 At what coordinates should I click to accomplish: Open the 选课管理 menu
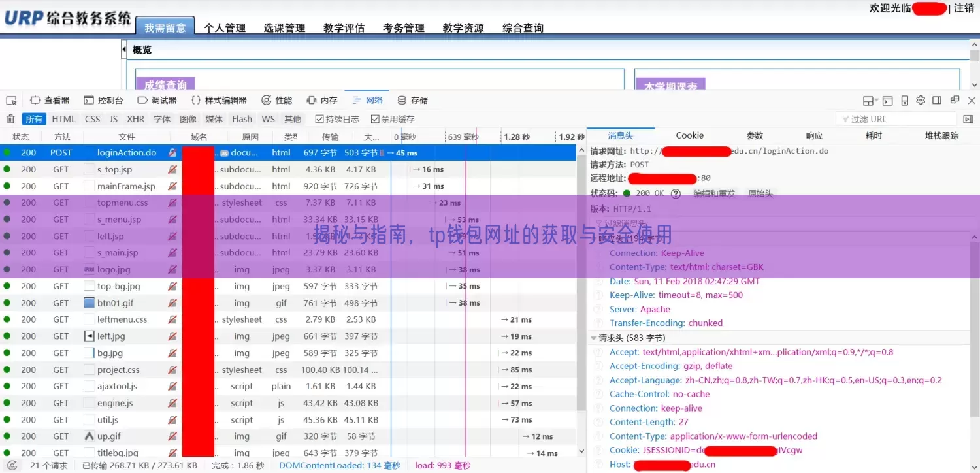coord(284,28)
